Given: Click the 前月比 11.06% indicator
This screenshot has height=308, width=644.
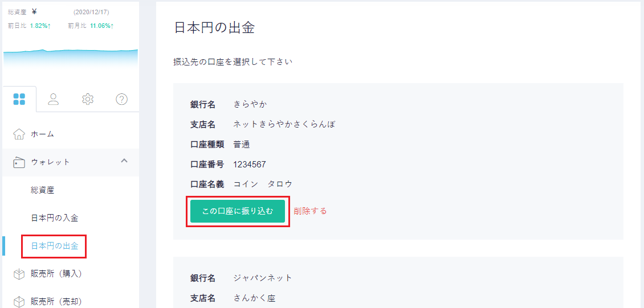Looking at the screenshot, I should point(91,26).
